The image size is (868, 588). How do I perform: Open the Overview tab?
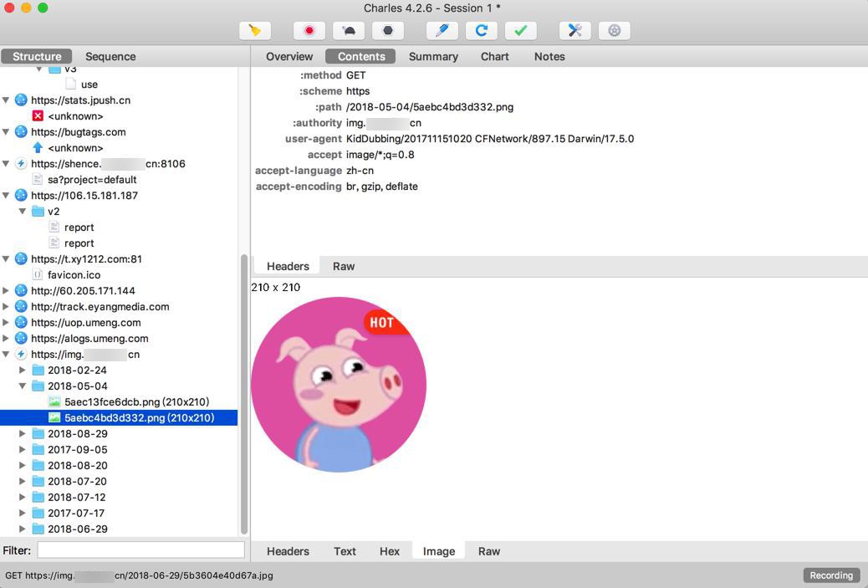click(289, 57)
